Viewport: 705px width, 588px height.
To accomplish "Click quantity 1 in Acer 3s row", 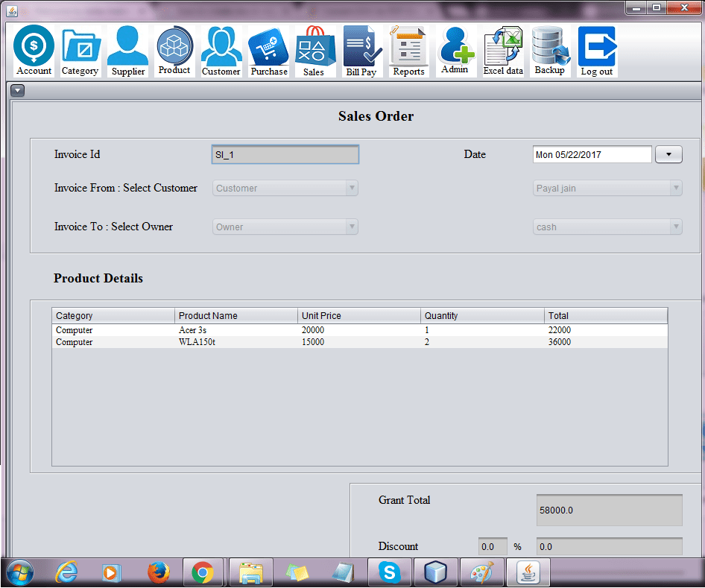I will 482,330.
